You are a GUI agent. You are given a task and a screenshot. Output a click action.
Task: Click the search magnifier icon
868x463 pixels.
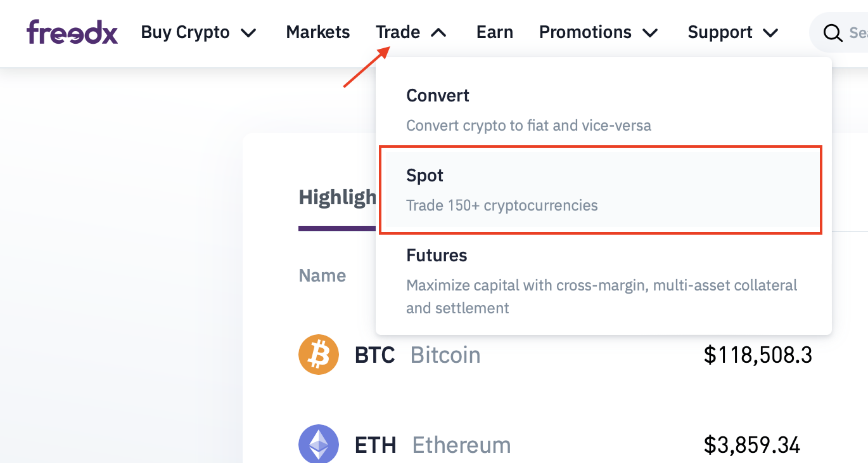[833, 32]
